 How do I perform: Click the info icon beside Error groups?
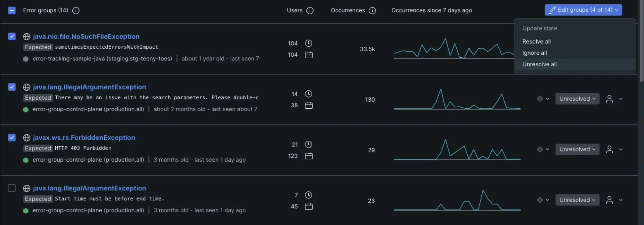tap(76, 11)
